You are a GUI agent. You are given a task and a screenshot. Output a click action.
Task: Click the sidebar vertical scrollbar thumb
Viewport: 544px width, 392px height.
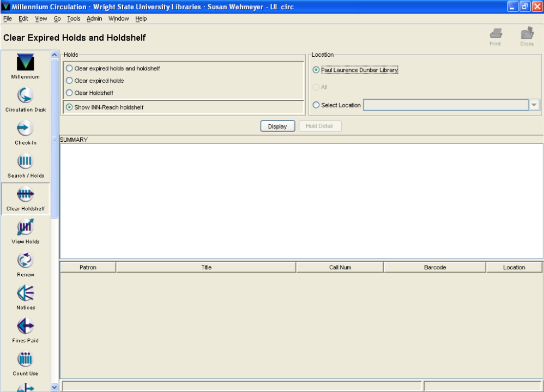click(54, 139)
